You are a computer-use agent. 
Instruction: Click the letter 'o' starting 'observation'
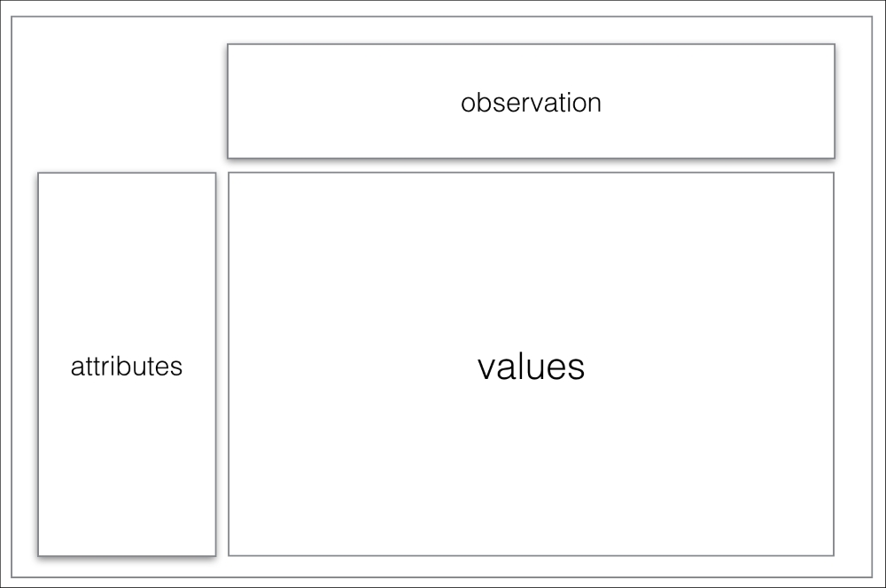click(468, 105)
